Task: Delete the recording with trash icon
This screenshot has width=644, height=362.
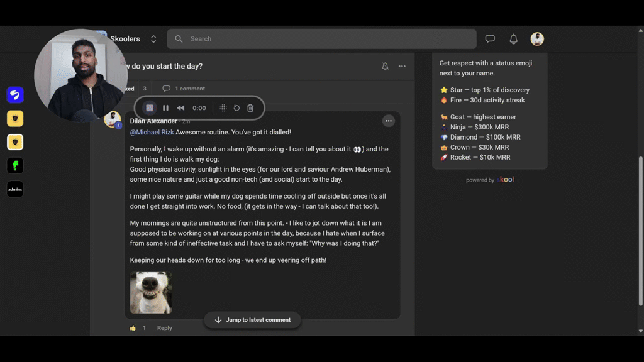Action: 250,108
